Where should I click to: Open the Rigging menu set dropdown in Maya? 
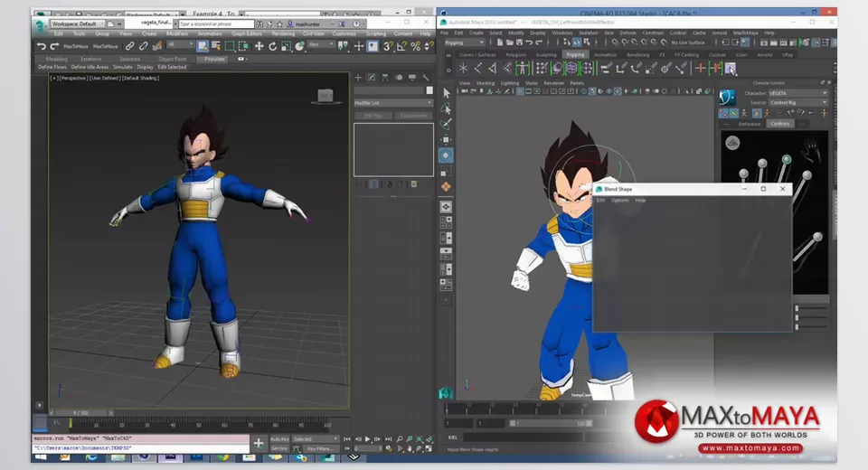465,42
